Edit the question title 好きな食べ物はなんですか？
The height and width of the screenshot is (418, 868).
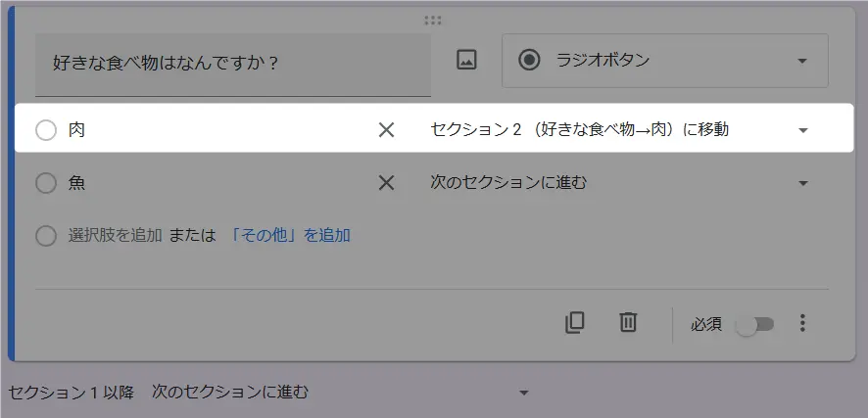233,65
